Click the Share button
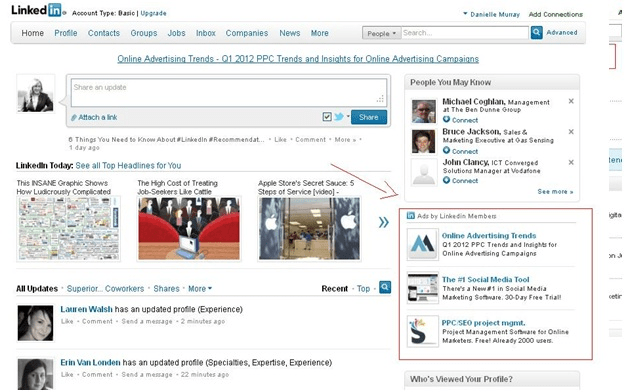Image resolution: width=631 pixels, height=392 pixels. pos(369,117)
